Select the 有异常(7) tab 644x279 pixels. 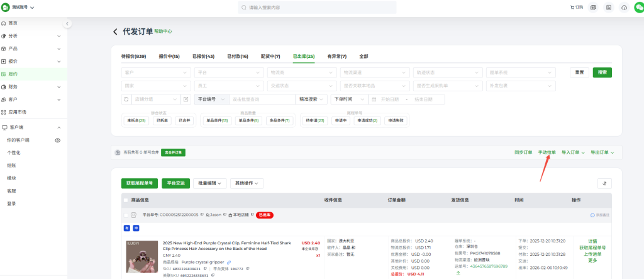(336, 57)
